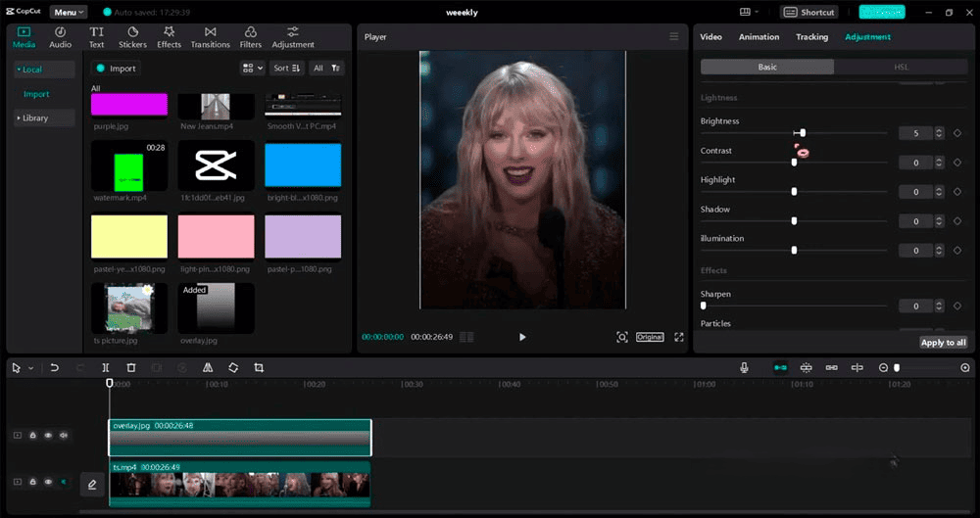This screenshot has width=980, height=518.
Task: Click the cover edit pencil button
Action: coord(92,485)
